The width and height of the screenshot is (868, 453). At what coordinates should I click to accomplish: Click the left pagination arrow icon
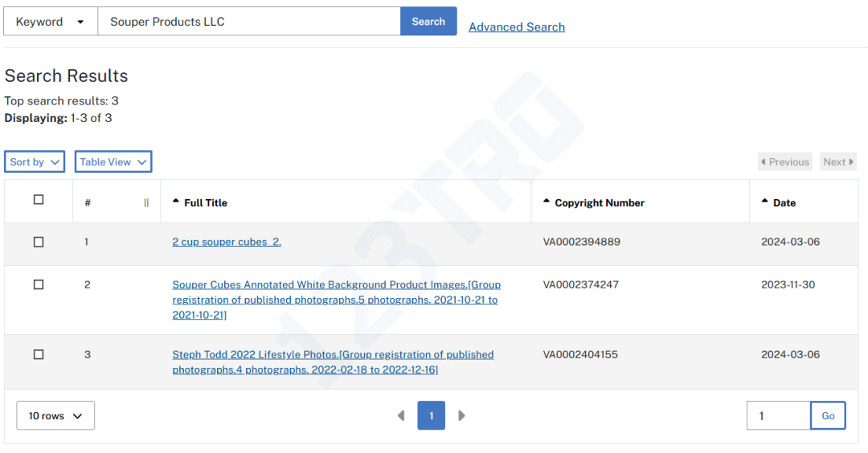(x=401, y=415)
